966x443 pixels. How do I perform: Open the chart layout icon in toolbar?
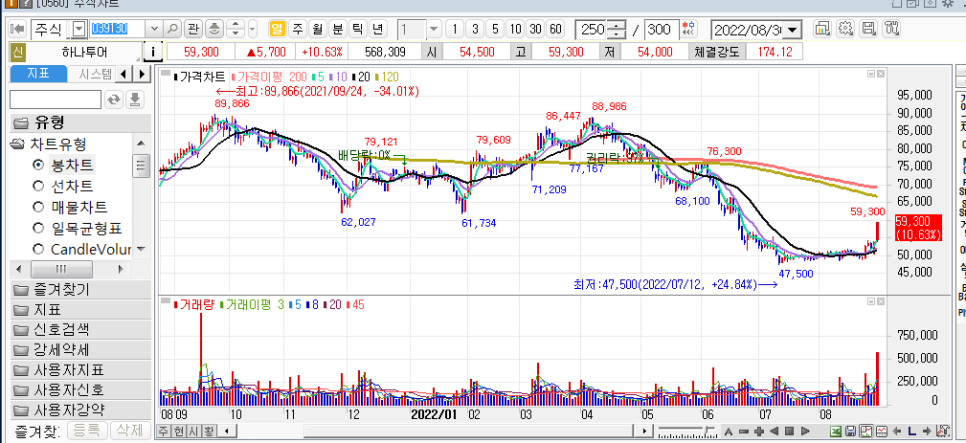822,28
